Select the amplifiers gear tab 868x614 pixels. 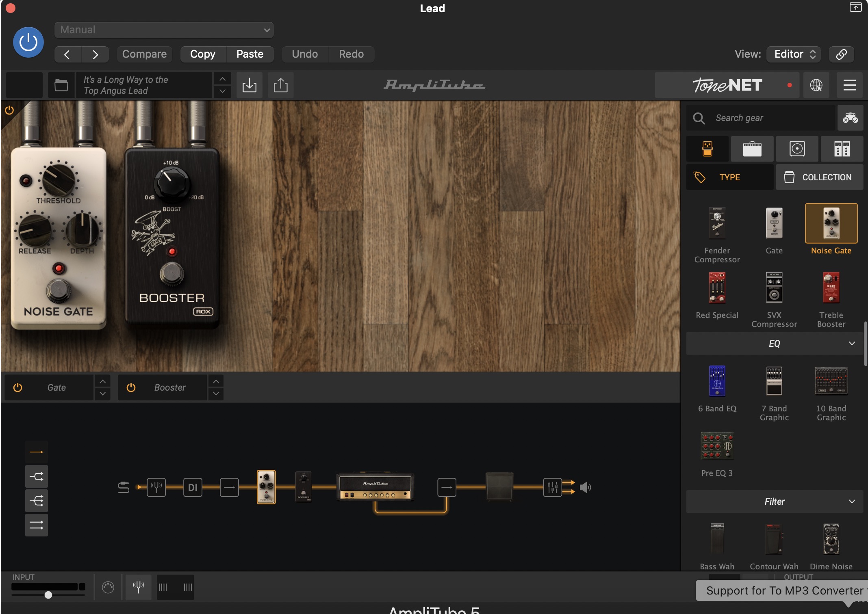752,149
